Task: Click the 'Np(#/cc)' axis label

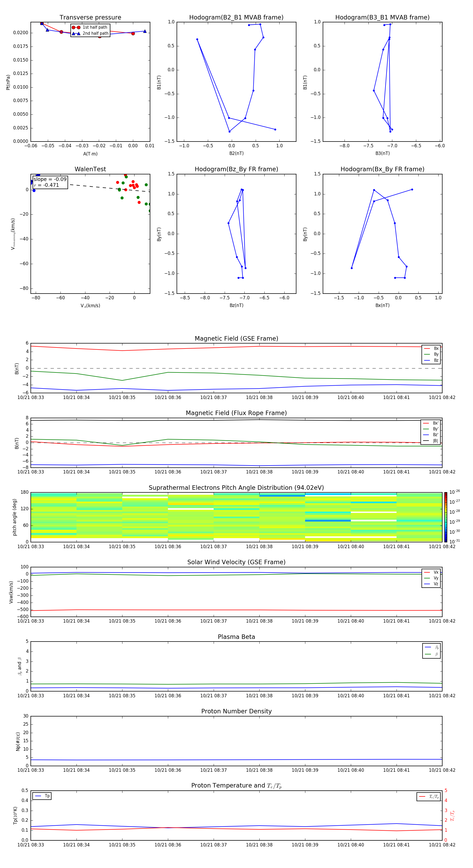Action: [x=18, y=741]
